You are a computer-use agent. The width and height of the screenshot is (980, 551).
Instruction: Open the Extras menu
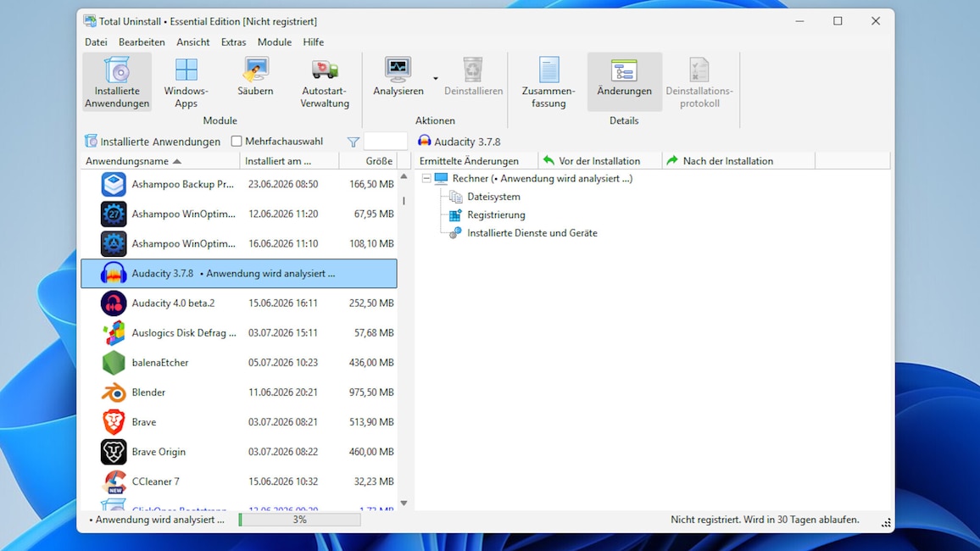[233, 42]
